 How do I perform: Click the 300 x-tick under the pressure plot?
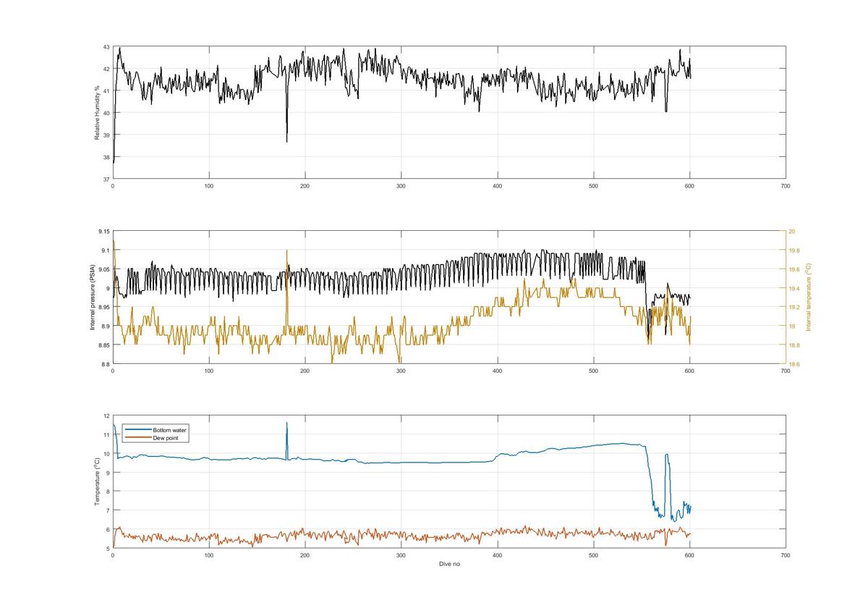click(x=401, y=371)
